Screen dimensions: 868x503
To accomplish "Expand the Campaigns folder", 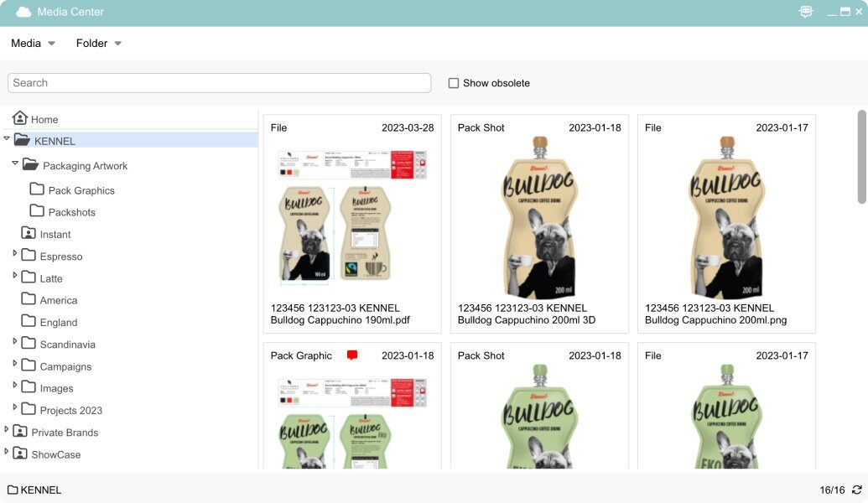I will (15, 363).
